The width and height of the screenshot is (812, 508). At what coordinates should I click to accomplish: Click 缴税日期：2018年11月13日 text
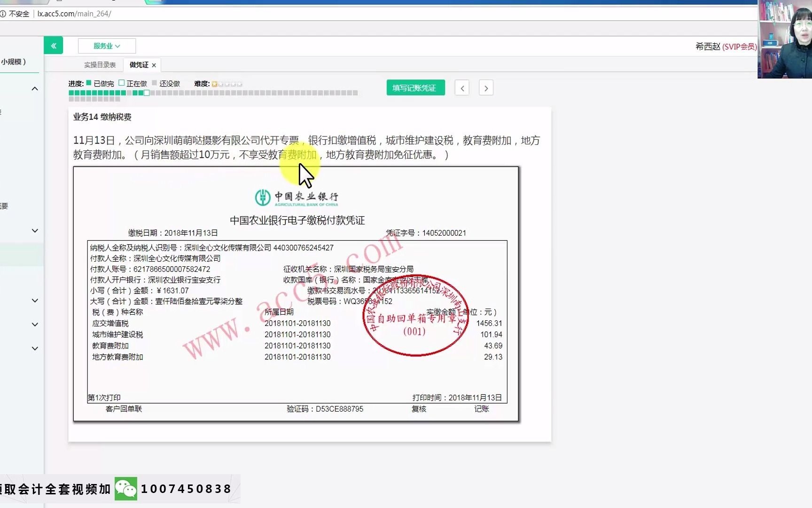[x=173, y=233]
